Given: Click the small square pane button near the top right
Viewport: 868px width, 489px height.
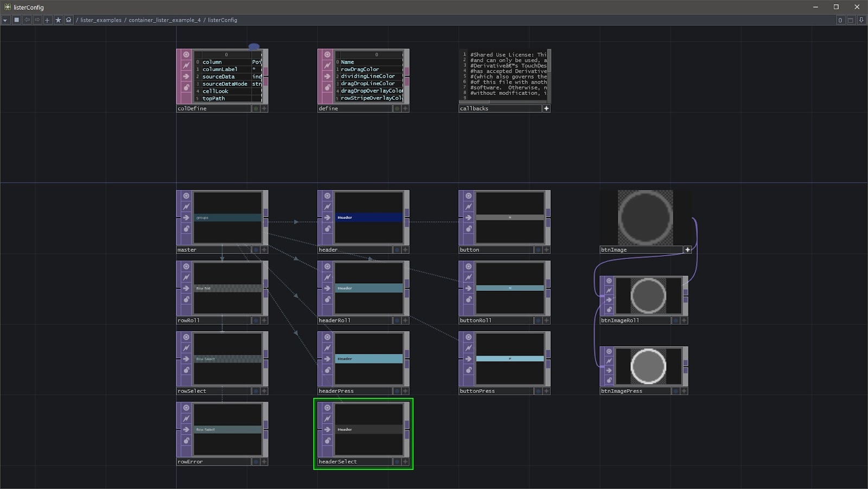Looking at the screenshot, I should [x=851, y=20].
